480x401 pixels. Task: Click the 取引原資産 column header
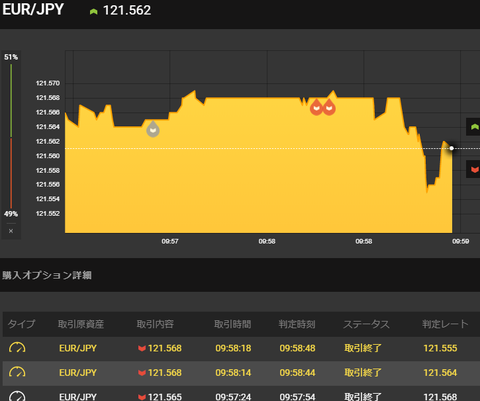click(81, 324)
